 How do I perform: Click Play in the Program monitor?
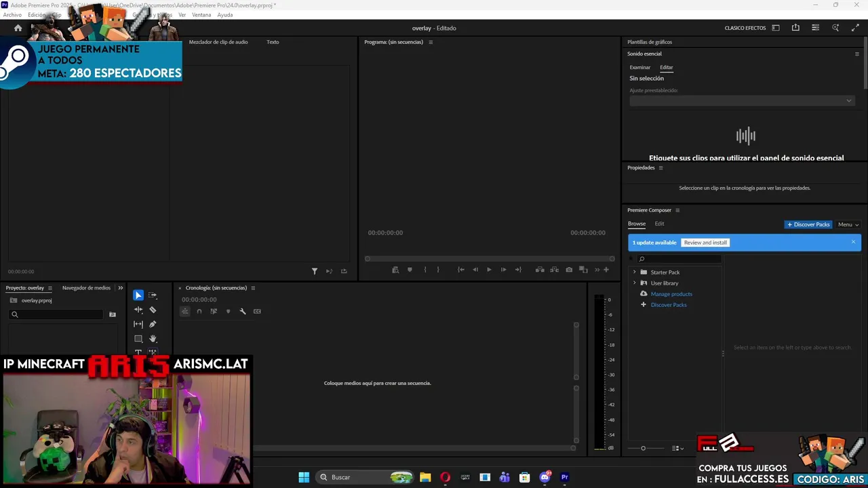(489, 270)
